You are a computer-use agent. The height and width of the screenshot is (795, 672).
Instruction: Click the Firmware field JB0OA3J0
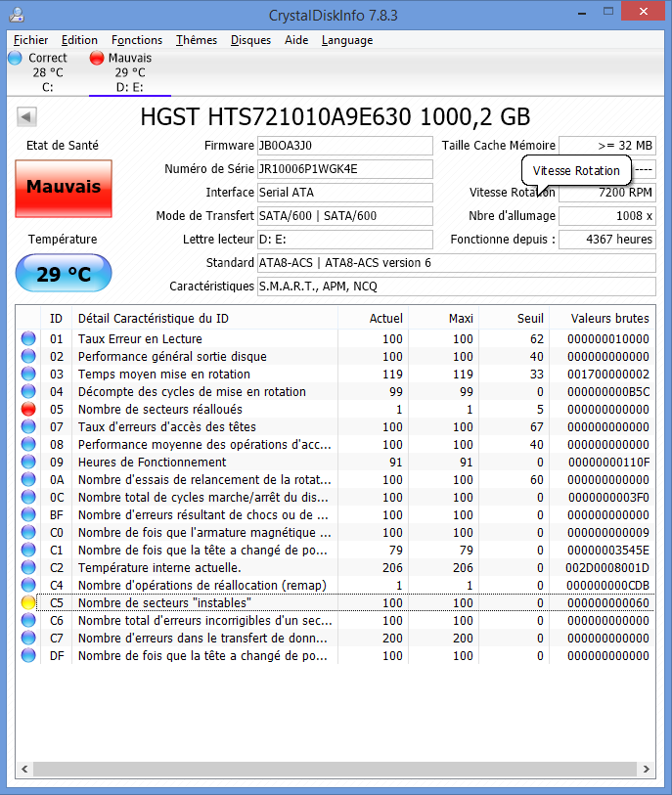(345, 146)
